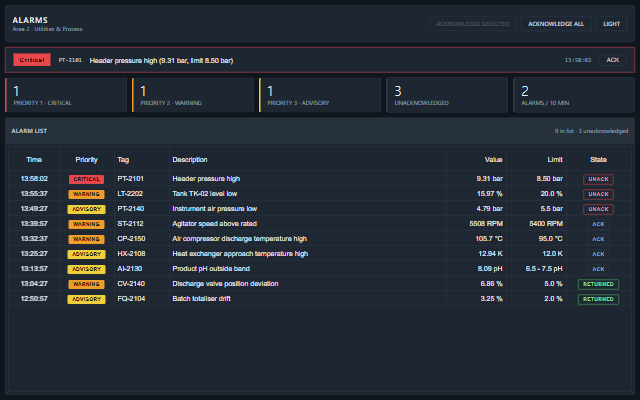640x400 pixels.
Task: Sort by the Time column header
Action: (x=34, y=160)
